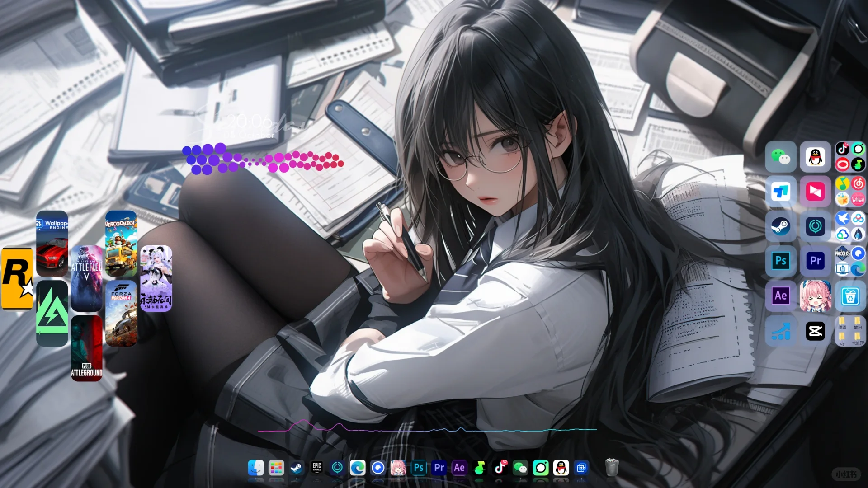The width and height of the screenshot is (868, 488).
Task: Launch Wallpaper Engine from the game tiles
Action: [52, 244]
